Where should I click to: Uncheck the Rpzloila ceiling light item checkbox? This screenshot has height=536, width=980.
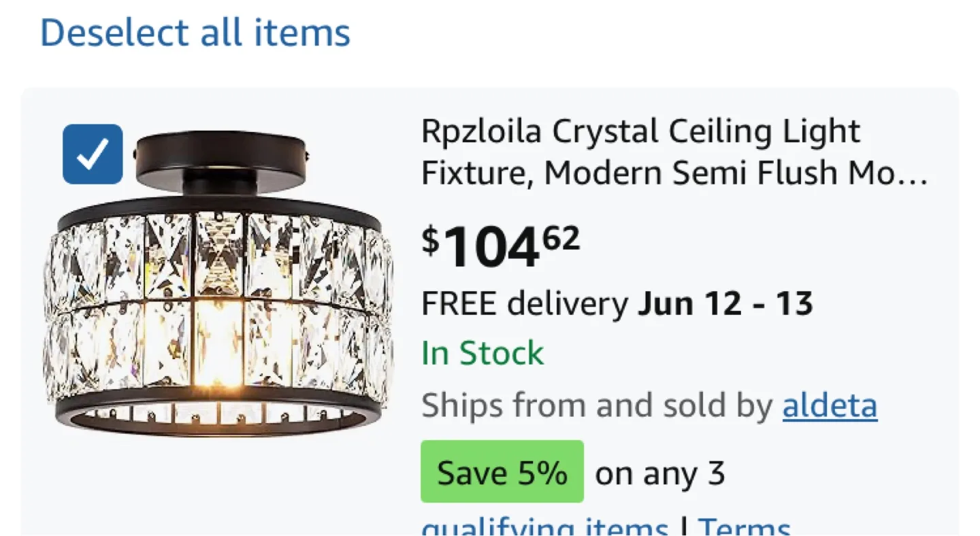click(93, 154)
